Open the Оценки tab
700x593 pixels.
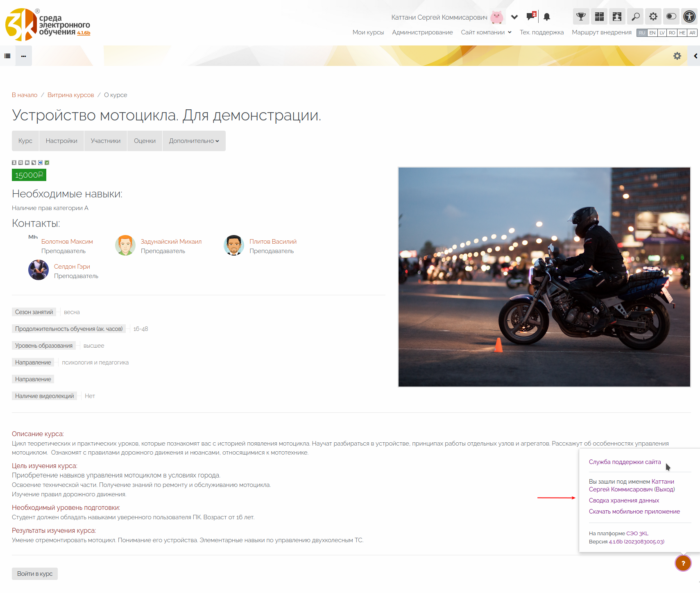tap(145, 141)
